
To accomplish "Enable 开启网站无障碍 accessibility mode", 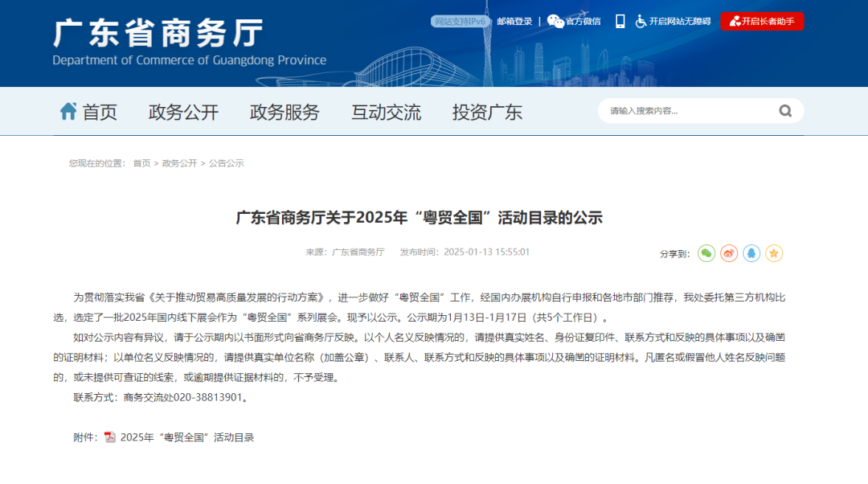I will (x=673, y=22).
